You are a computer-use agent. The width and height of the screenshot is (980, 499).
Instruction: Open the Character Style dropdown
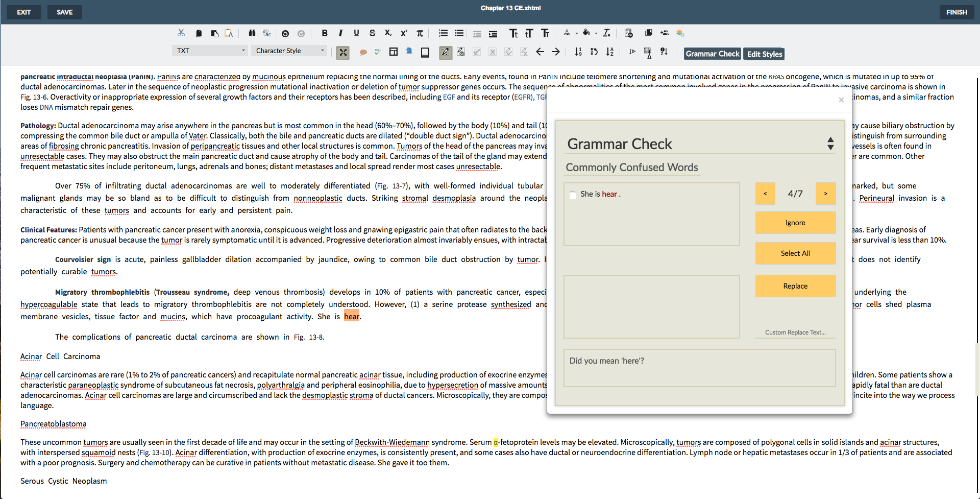click(289, 51)
